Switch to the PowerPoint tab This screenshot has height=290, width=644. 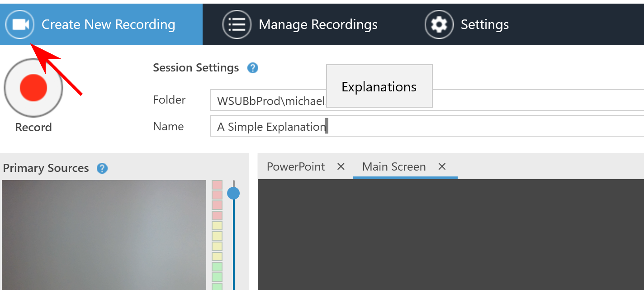[296, 167]
